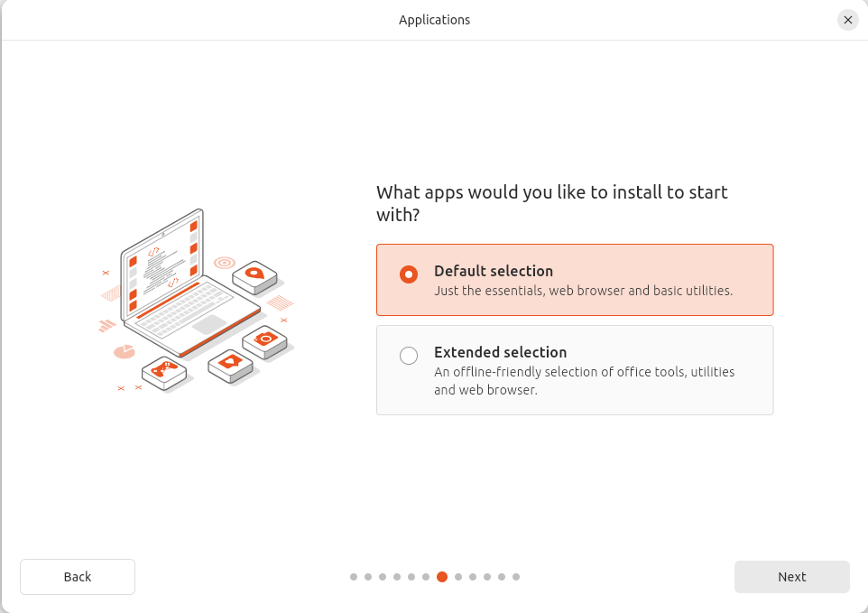The image size is (868, 613).
Task: Select the Default selection radio button
Action: [408, 274]
